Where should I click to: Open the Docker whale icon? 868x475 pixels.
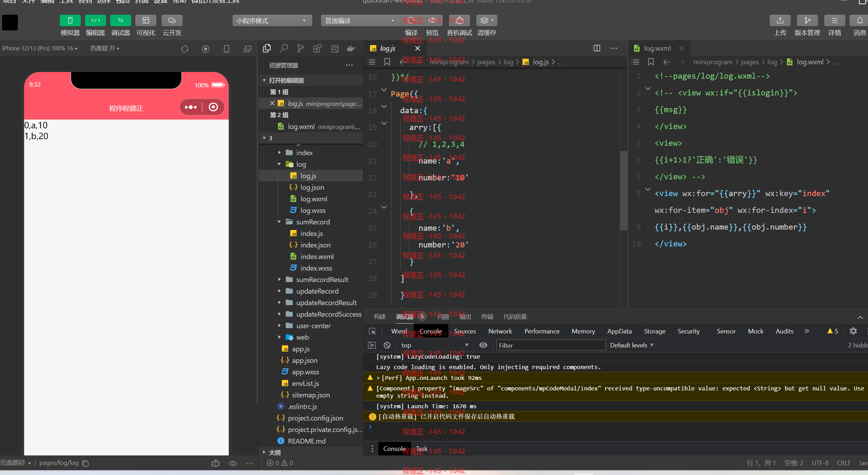(x=351, y=48)
